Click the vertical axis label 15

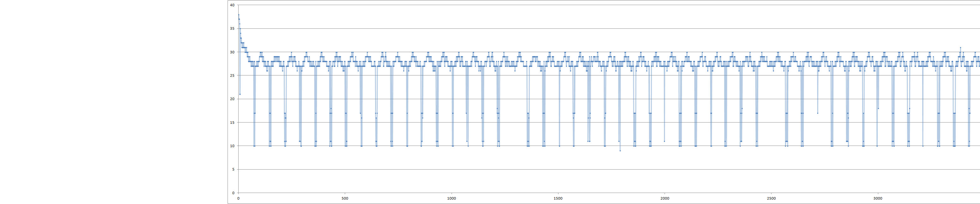(233, 122)
